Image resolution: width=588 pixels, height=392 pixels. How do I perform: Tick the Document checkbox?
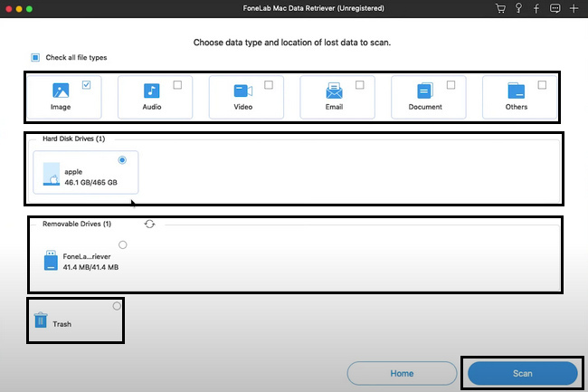[x=450, y=85]
